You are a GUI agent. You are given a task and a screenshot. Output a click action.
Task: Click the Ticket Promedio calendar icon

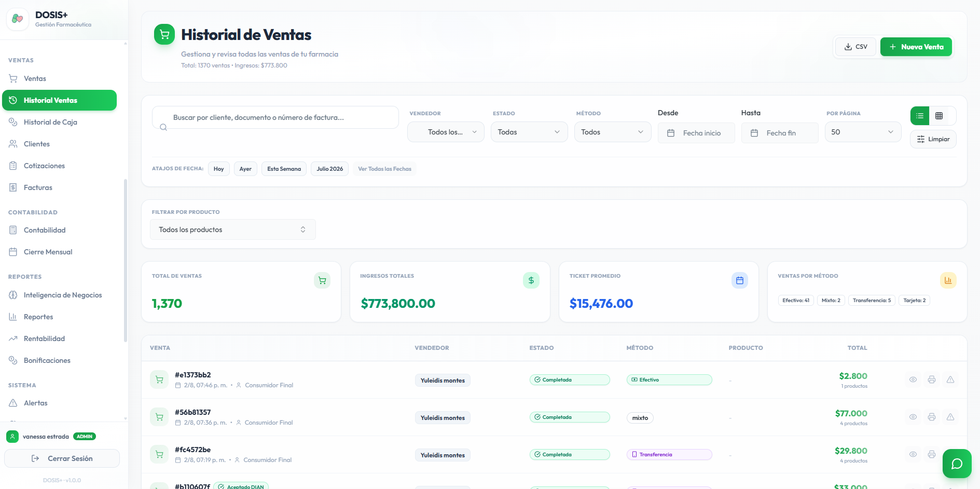tap(740, 280)
